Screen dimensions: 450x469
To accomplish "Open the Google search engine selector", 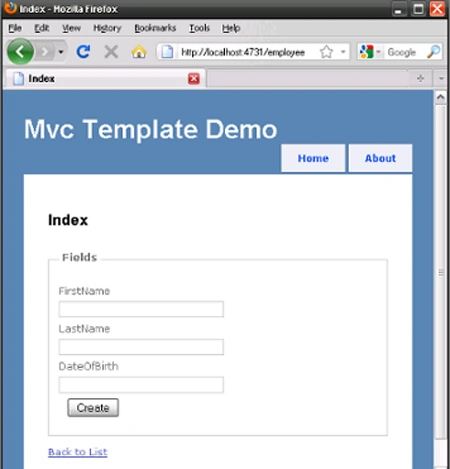I will 369,52.
